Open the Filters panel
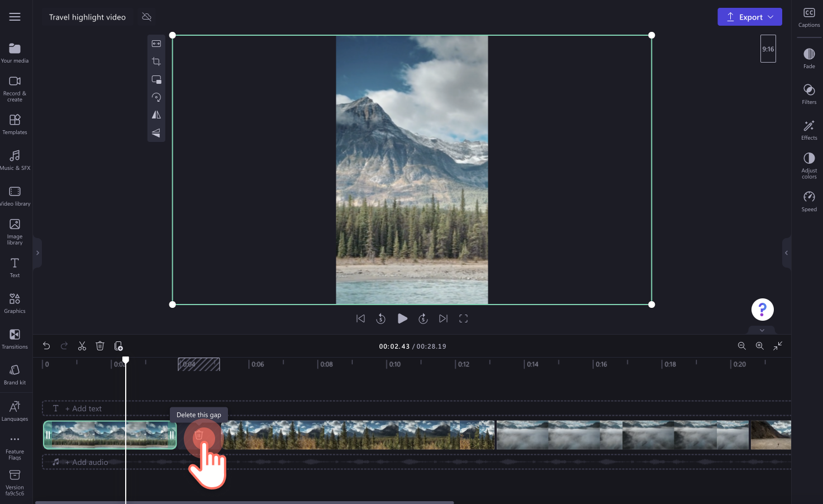This screenshot has height=504, width=823. click(x=809, y=94)
